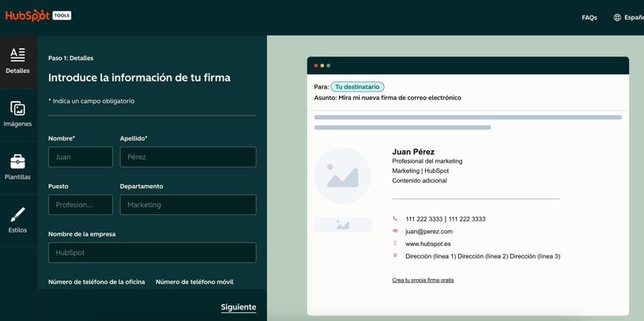This screenshot has height=321, width=644.
Task: Expand the Español language selector
Action: point(634,17)
